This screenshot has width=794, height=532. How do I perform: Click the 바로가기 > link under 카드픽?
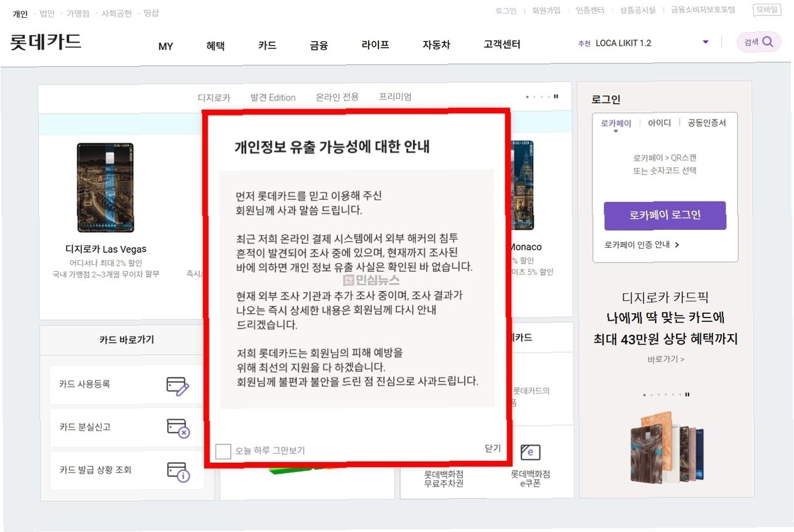pyautogui.click(x=666, y=359)
